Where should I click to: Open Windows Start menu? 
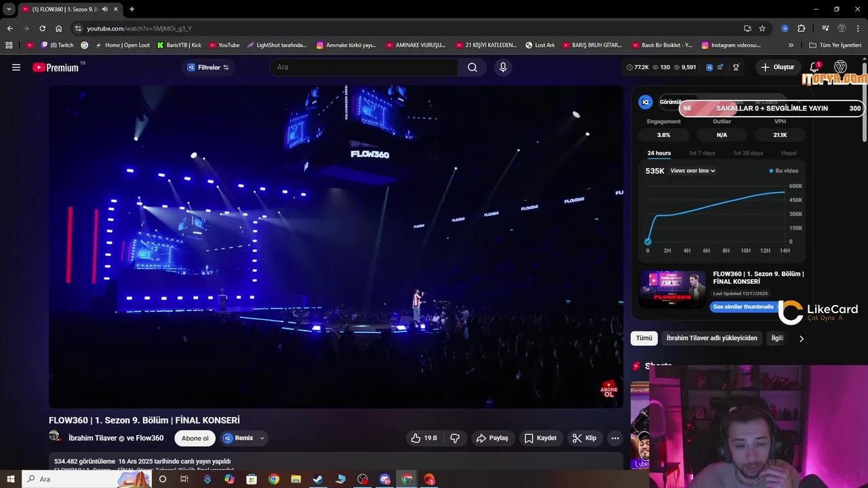tap(10, 479)
